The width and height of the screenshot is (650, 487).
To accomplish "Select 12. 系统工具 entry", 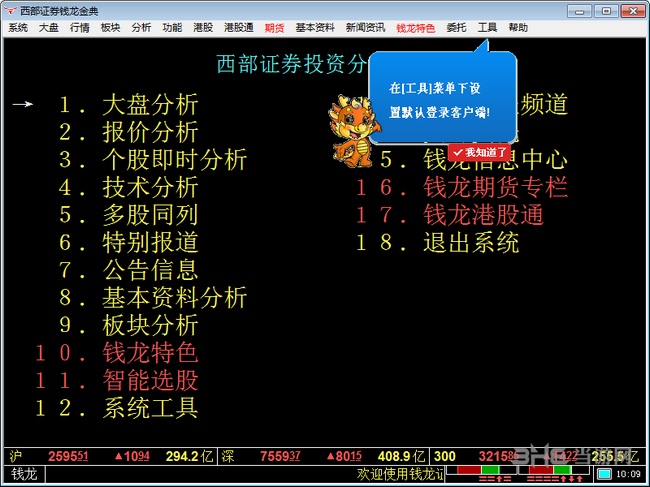I will click(116, 408).
